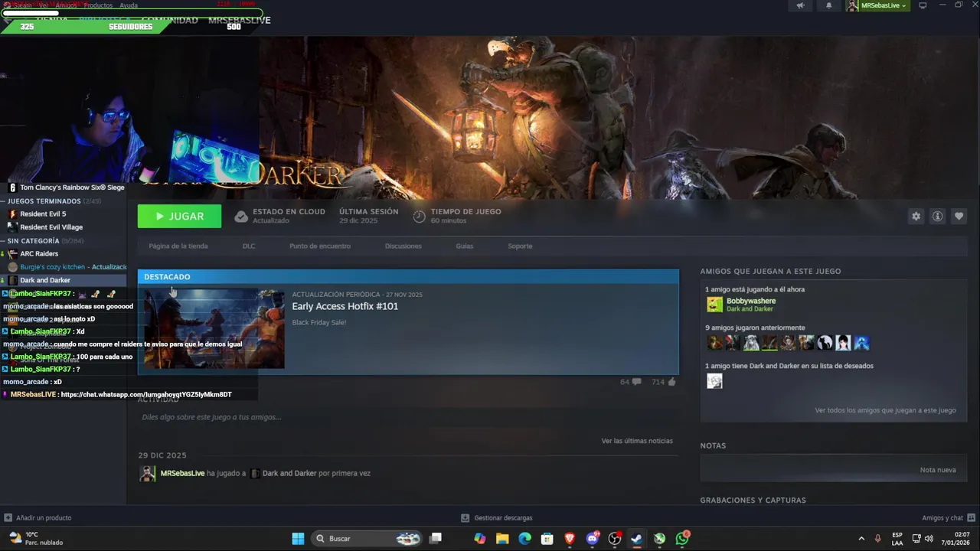Click Añadir un producto plus icon

click(8, 518)
